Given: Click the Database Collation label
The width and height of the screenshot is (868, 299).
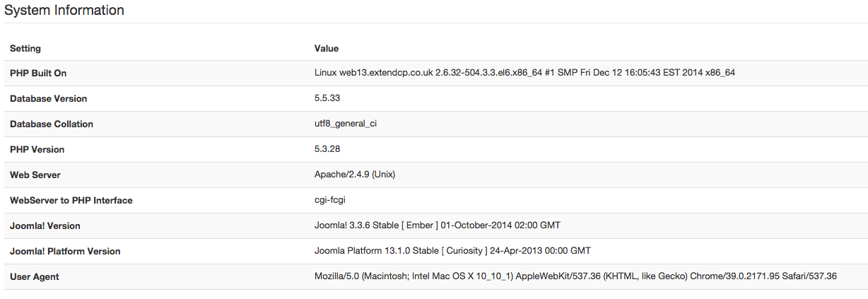Looking at the screenshot, I should point(52,124).
